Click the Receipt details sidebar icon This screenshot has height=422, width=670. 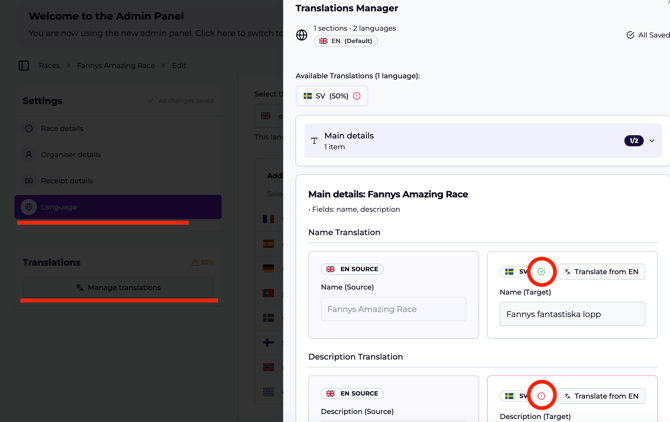pyautogui.click(x=29, y=181)
